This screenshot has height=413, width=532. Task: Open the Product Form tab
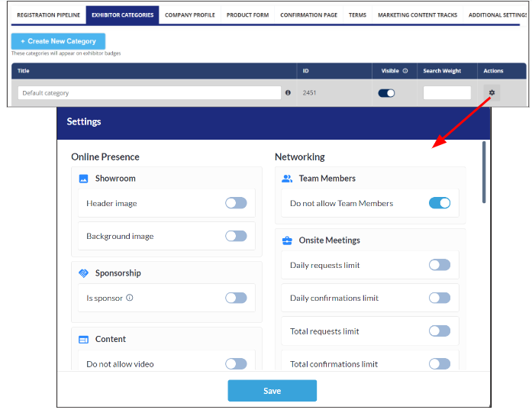point(247,15)
